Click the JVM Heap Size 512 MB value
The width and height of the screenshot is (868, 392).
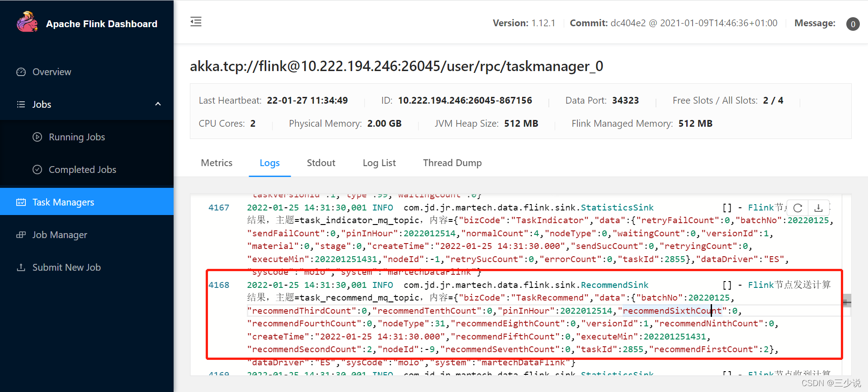tap(521, 124)
